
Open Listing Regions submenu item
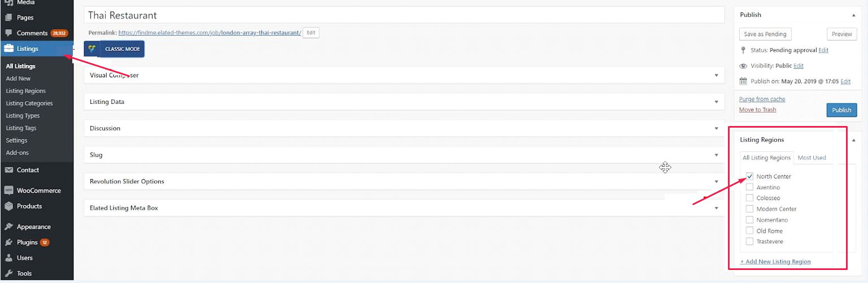25,91
